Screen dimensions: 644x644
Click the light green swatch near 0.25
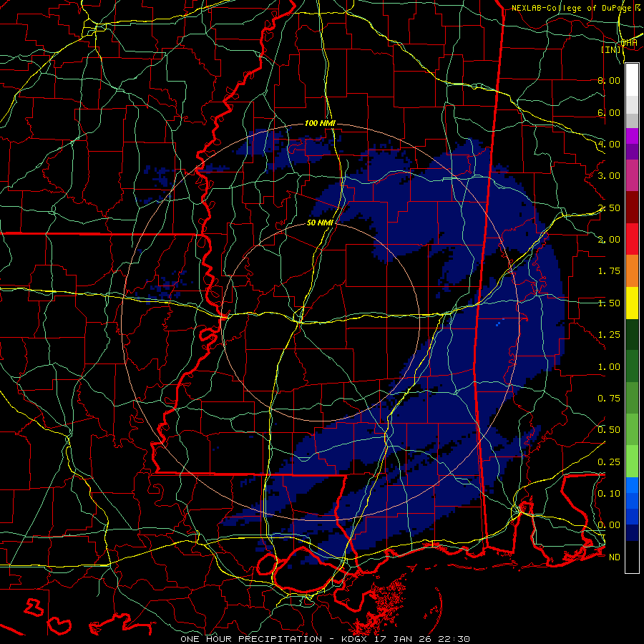click(632, 462)
